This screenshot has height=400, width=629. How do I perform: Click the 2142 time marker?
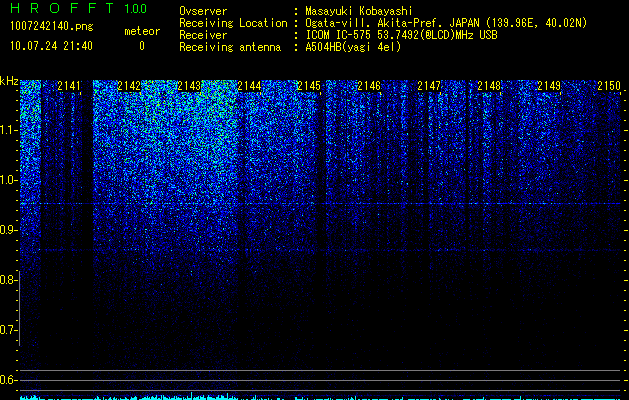click(129, 86)
